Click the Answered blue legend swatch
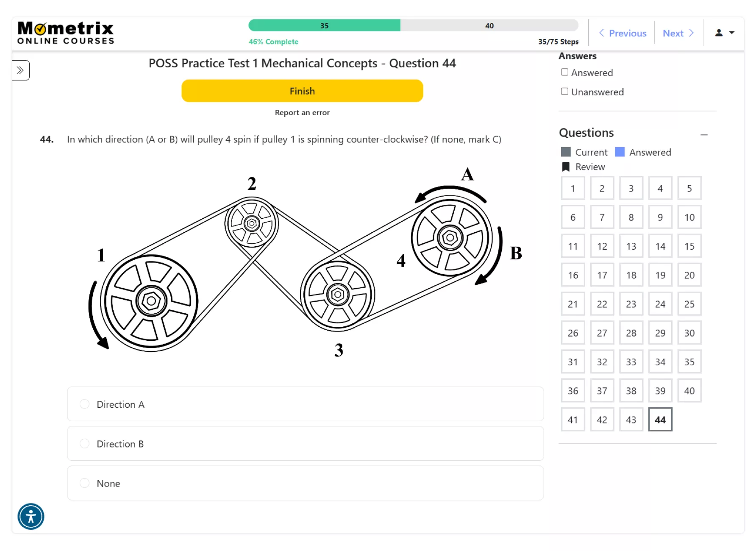 coord(620,152)
